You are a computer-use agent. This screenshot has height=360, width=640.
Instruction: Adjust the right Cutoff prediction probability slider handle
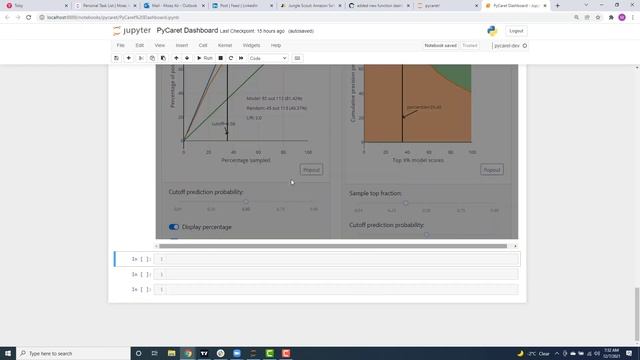427,235
